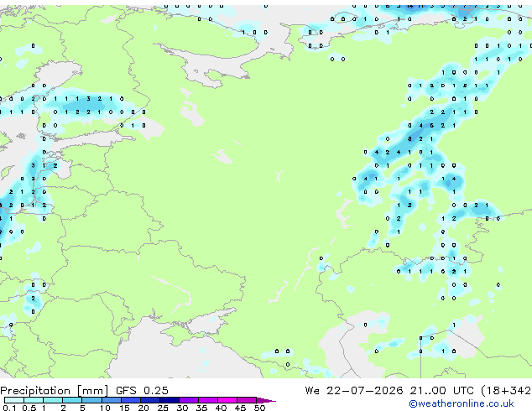
Task: Click the legend swatch between 35 and 40
Action: [208, 400]
